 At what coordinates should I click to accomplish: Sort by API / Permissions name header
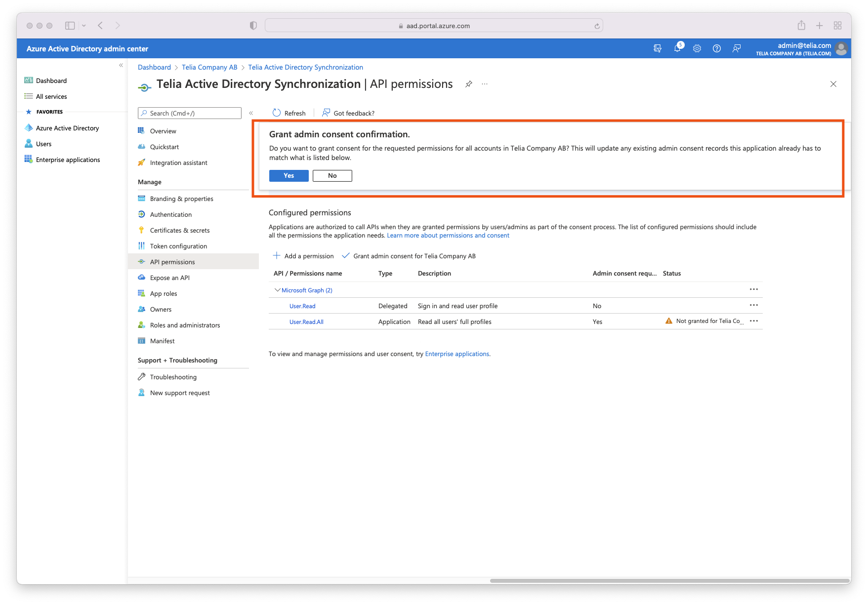(x=308, y=274)
